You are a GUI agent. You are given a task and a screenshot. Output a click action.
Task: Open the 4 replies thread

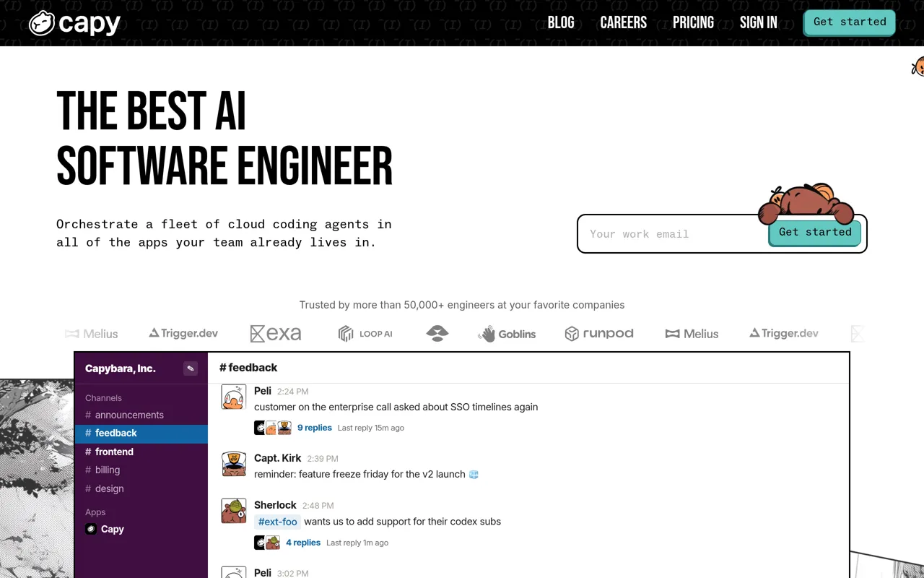303,543
